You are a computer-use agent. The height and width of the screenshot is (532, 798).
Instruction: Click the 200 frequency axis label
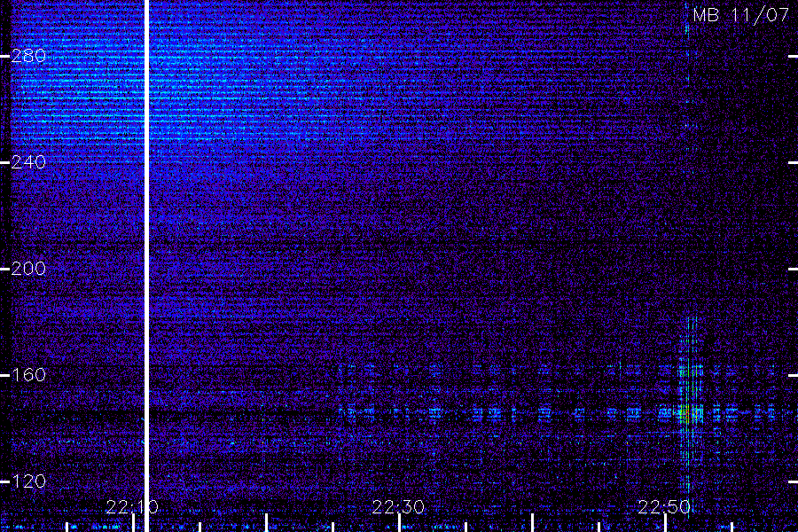click(28, 269)
